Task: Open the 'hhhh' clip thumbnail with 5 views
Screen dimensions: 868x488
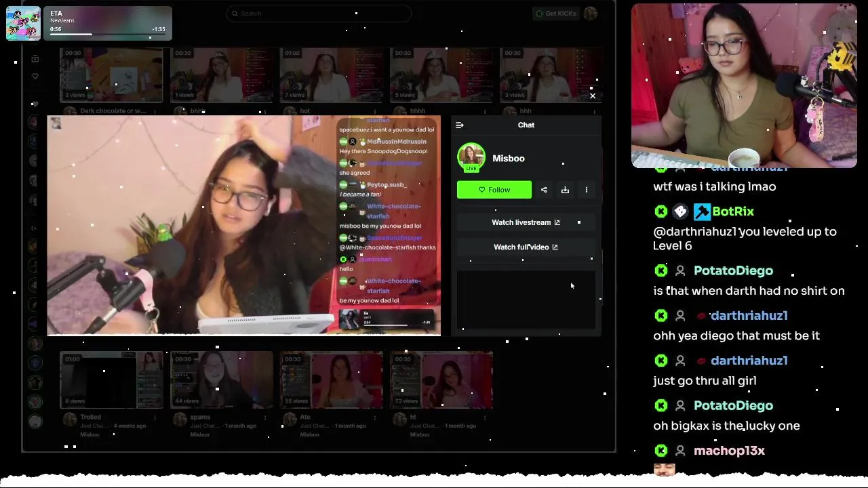Action: tap(441, 75)
